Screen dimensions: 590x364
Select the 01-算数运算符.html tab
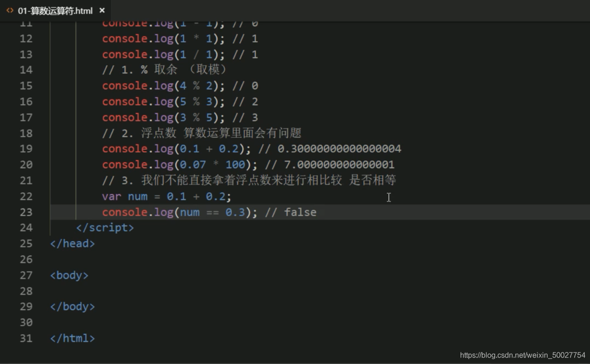[x=56, y=10]
